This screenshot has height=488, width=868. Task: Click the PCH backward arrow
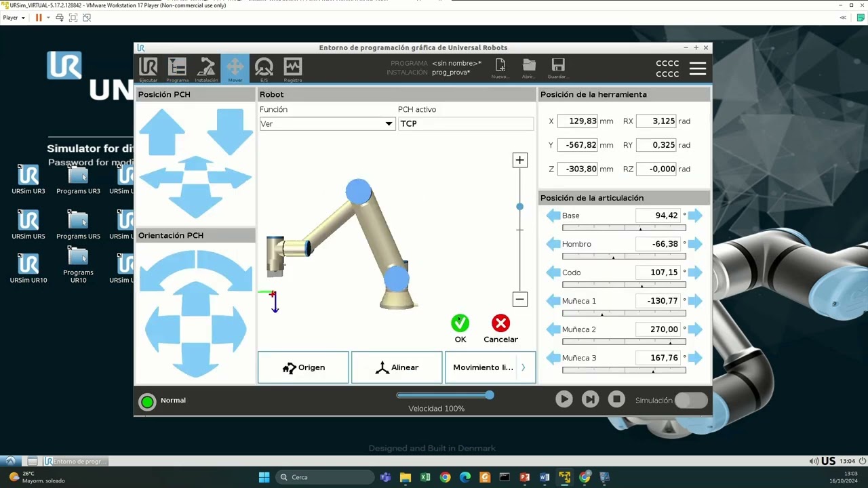pyautogui.click(x=195, y=201)
